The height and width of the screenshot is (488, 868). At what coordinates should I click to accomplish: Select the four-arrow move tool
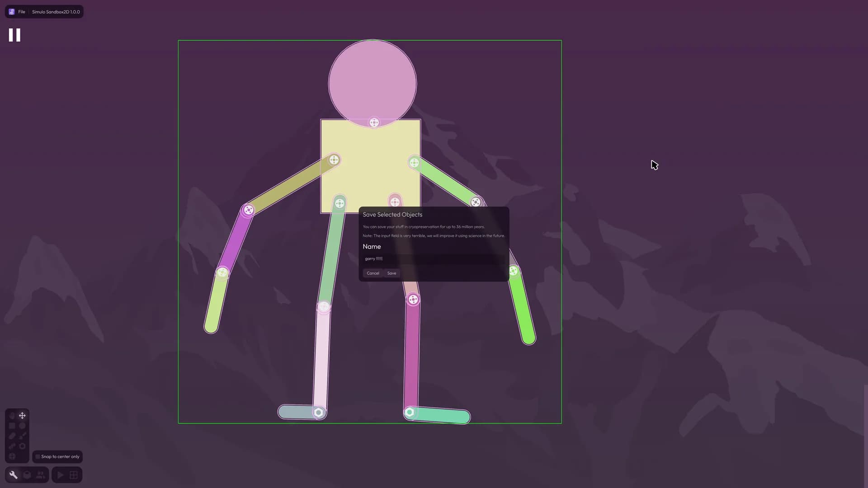(22, 415)
